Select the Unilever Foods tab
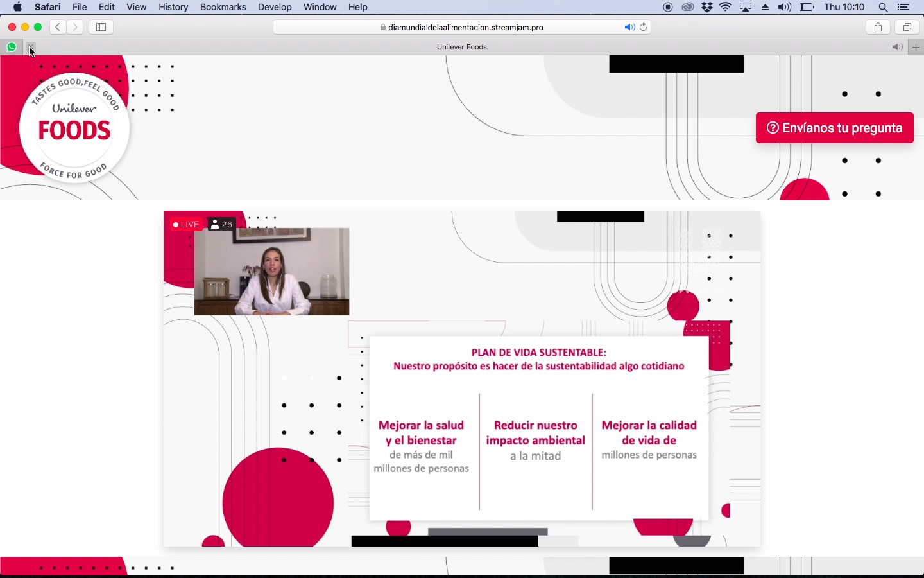 pos(462,47)
